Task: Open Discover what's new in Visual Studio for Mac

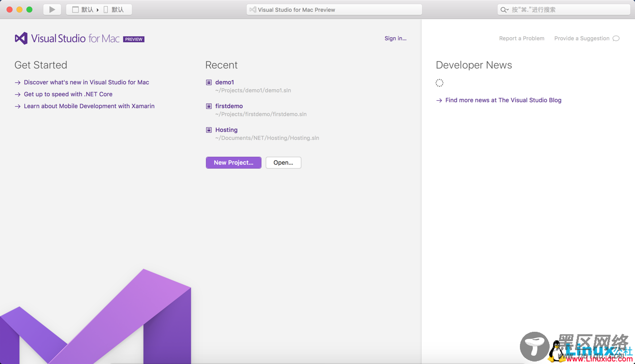Action: click(86, 82)
